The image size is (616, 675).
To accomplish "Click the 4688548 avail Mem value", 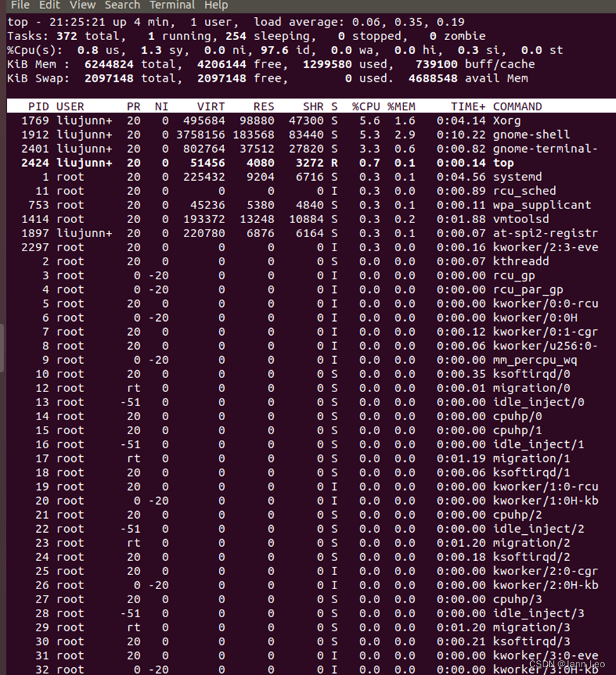I will tap(433, 78).
